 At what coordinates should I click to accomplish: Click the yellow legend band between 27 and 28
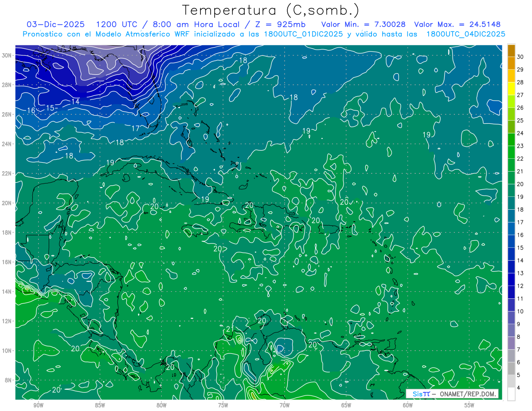(511, 89)
